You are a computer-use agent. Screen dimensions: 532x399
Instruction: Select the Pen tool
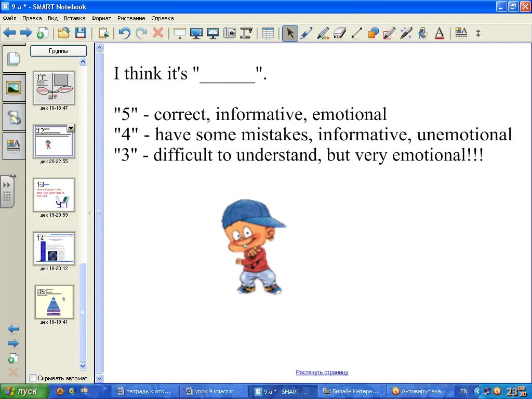click(x=307, y=33)
